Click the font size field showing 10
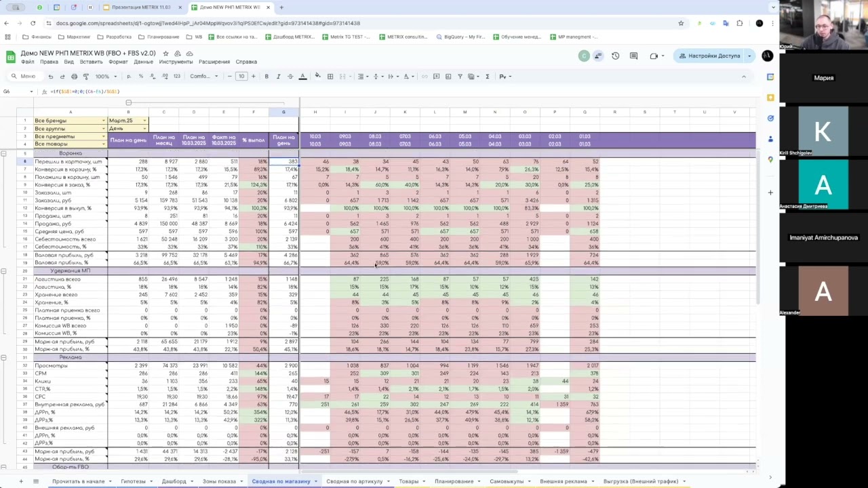Viewport: 868px width, 488px height. (x=241, y=77)
